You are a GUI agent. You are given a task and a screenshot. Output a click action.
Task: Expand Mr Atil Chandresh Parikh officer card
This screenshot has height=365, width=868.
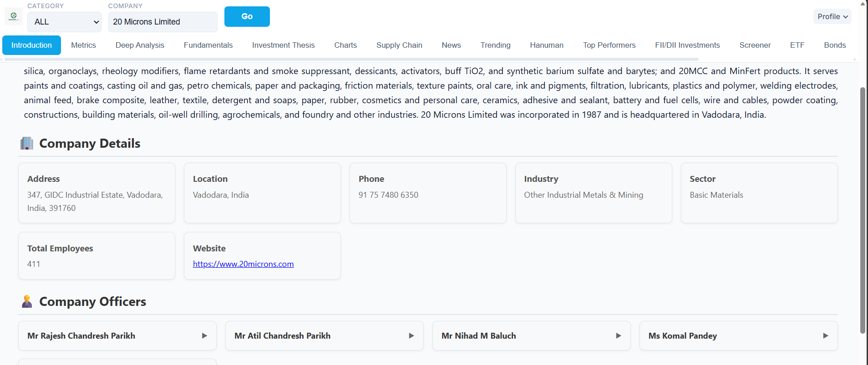[411, 336]
